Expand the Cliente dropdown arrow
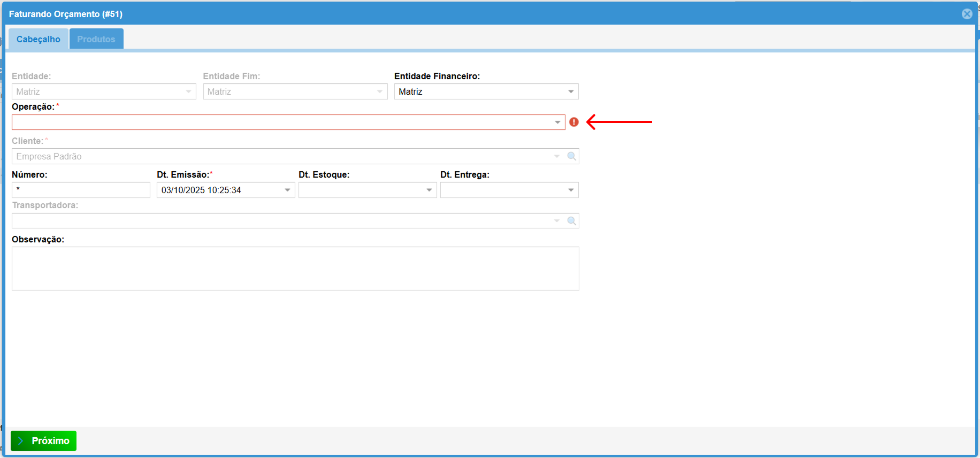The image size is (980, 458). [557, 156]
